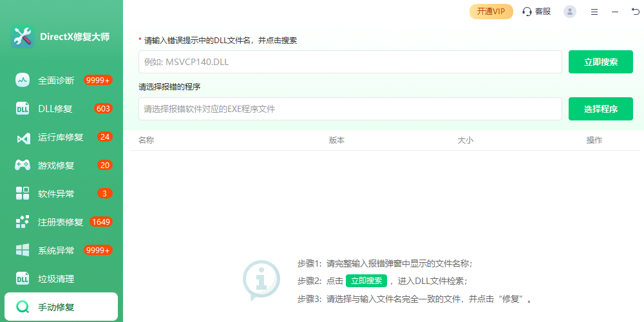Image resolution: width=644 pixels, height=322 pixels.
Task: Open 全面诊断 heartbeat icon in sidebar
Action: pos(23,80)
